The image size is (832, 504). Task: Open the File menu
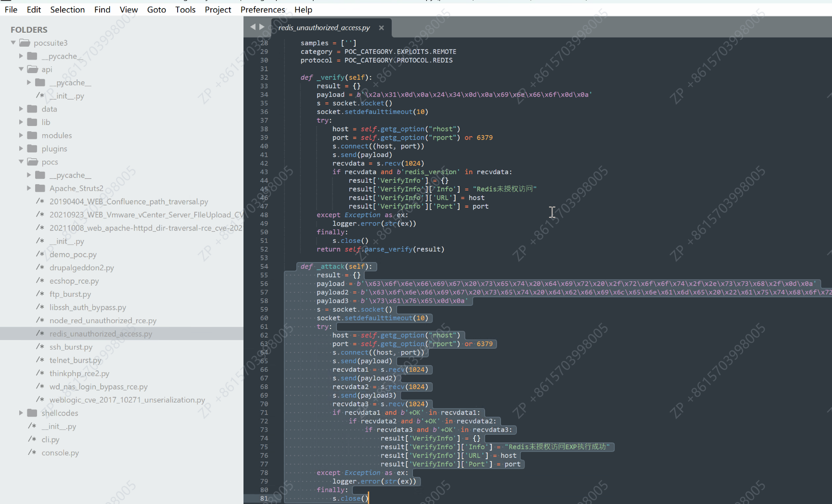pyautogui.click(x=11, y=10)
